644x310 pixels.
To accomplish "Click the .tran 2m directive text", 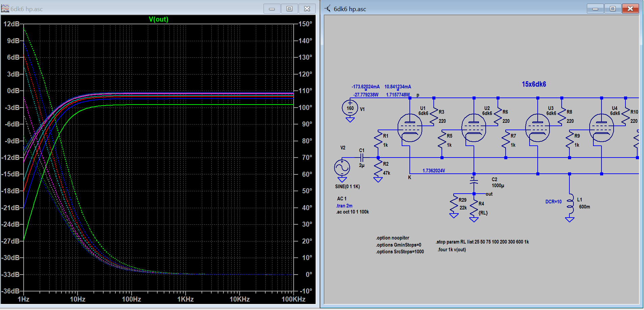I will click(344, 206).
